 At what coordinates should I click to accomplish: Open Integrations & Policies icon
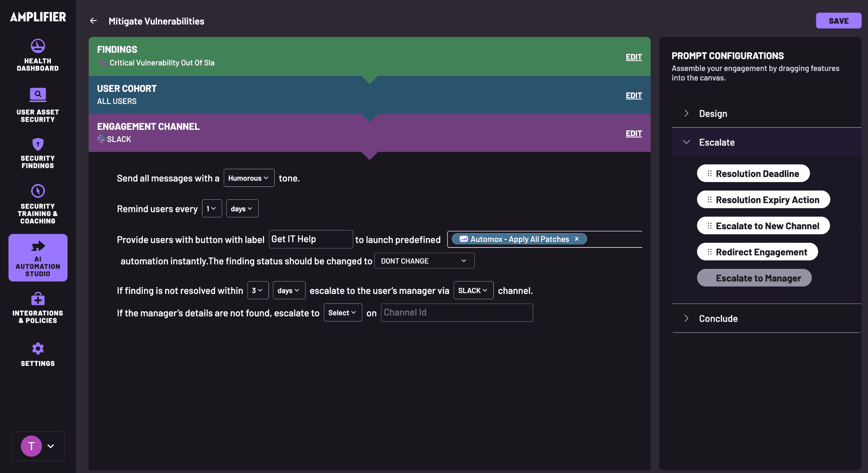(x=38, y=299)
